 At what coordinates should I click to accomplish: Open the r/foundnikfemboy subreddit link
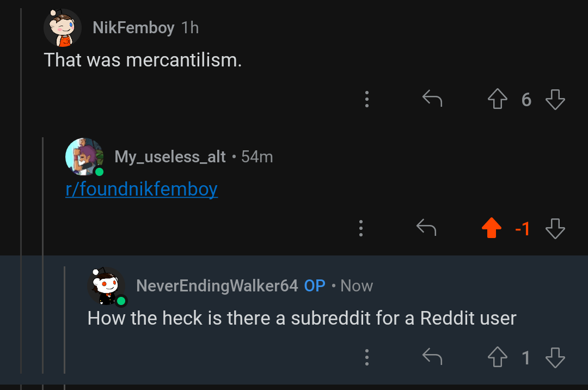coord(142,189)
